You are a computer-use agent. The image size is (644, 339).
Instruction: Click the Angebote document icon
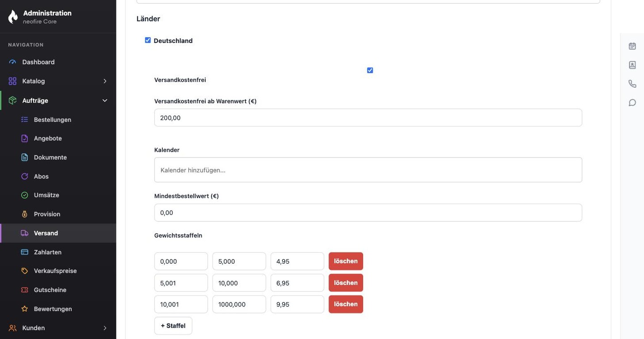tap(25, 138)
